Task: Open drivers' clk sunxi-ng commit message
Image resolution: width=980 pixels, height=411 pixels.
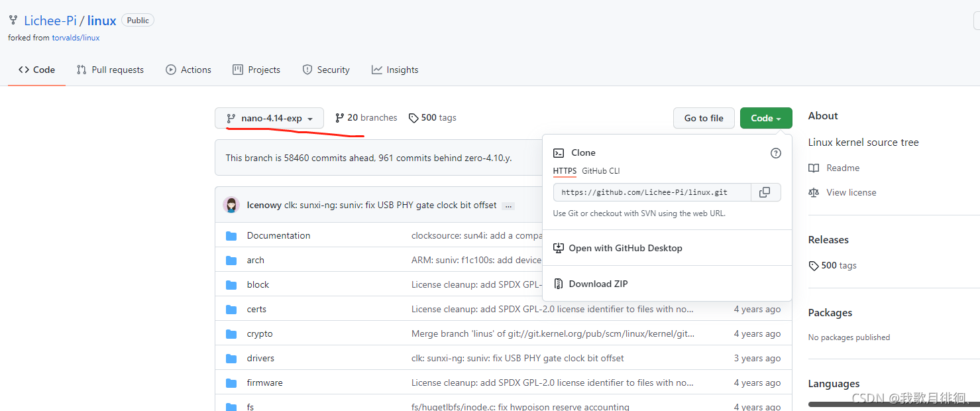Action: pos(517,358)
